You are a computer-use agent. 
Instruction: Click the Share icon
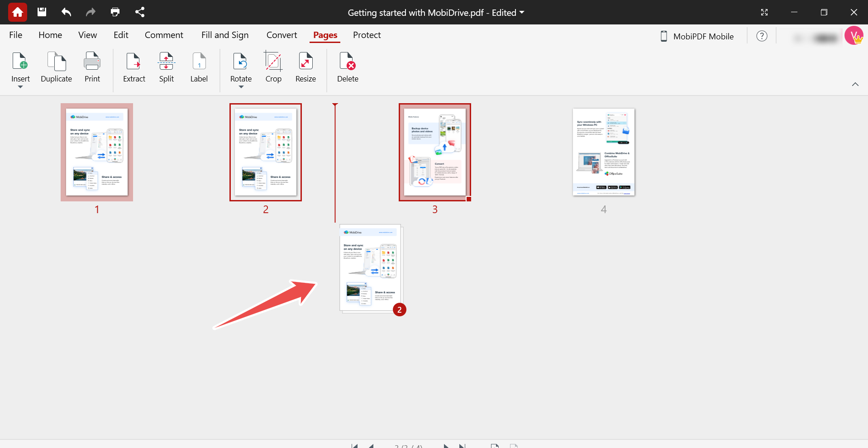pyautogui.click(x=139, y=12)
